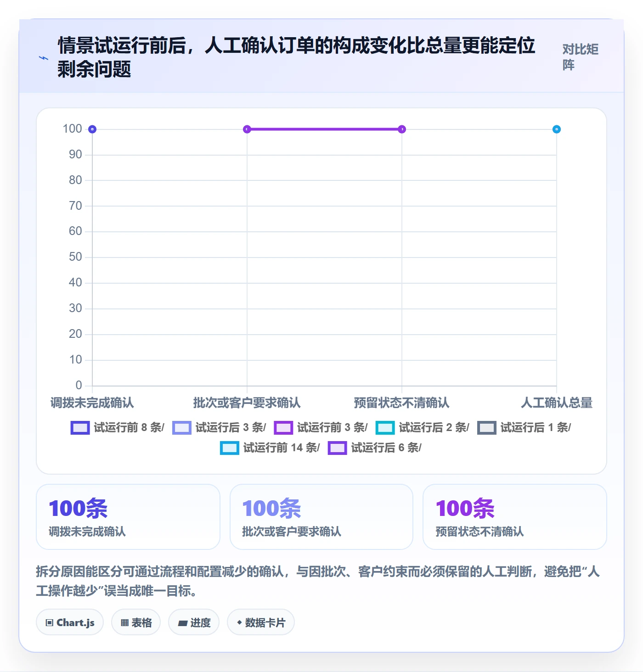643x672 pixels.
Task: Click the card title starting 情景试运行前后
Action: tap(296, 57)
